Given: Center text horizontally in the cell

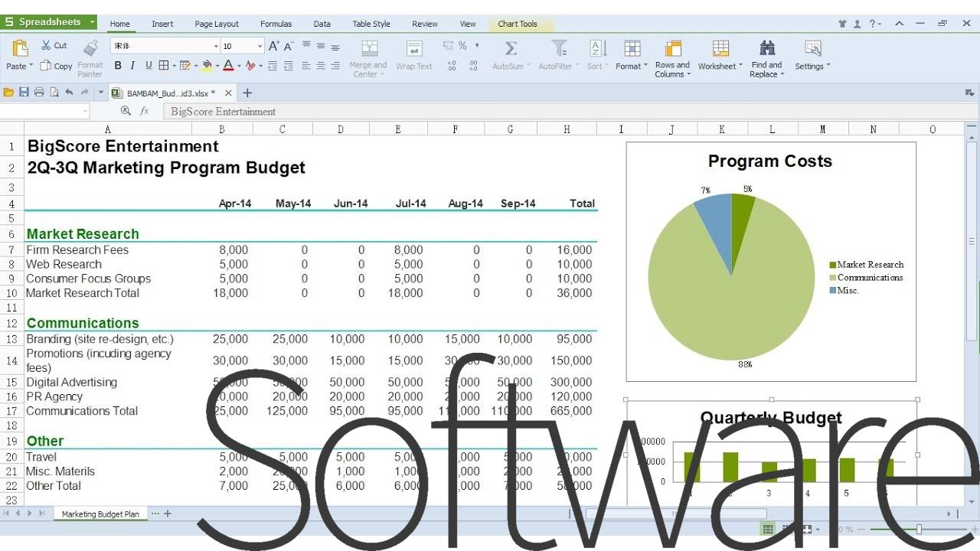Looking at the screenshot, I should pos(321,66).
